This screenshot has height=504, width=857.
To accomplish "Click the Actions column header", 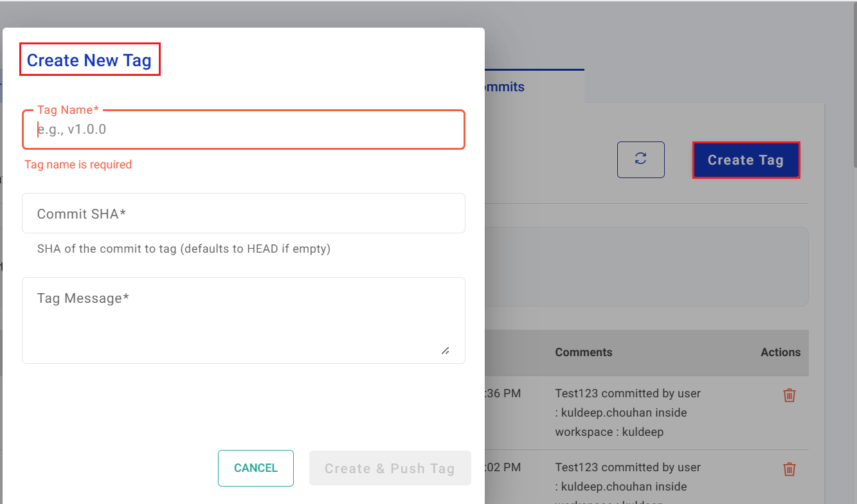I will click(780, 352).
